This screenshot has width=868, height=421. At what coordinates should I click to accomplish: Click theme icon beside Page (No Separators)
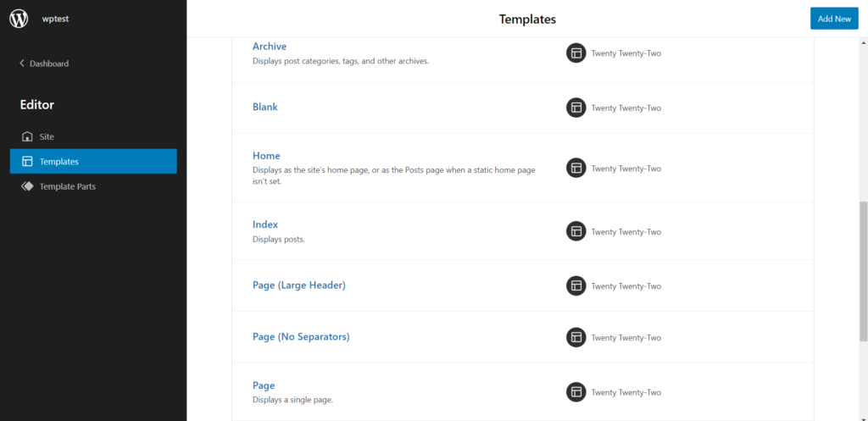(x=576, y=337)
